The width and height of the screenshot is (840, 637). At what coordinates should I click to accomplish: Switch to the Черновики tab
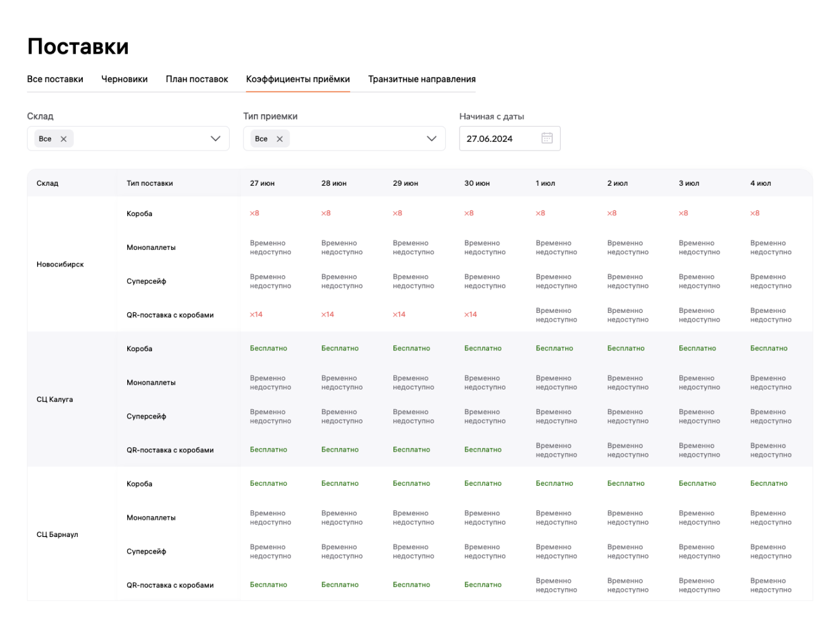(x=124, y=79)
